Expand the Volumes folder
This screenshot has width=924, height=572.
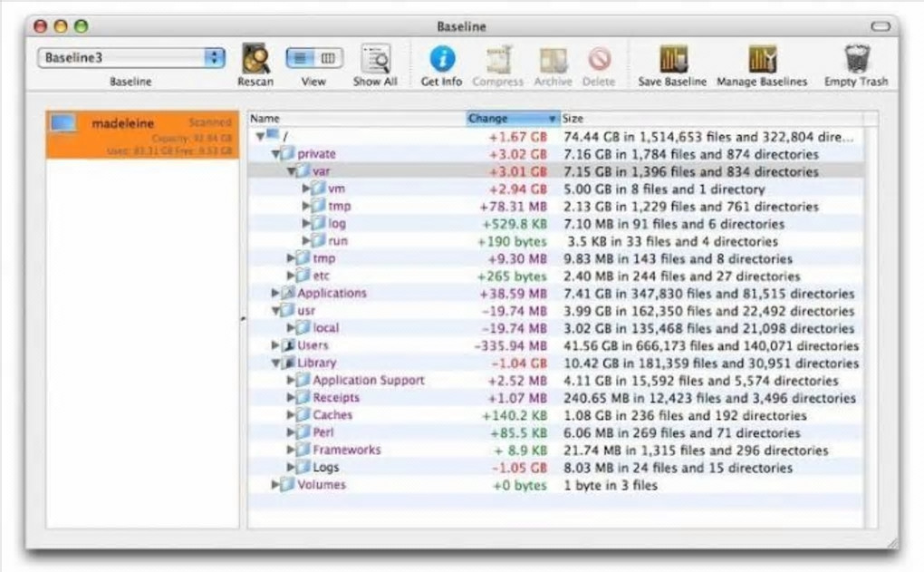275,485
